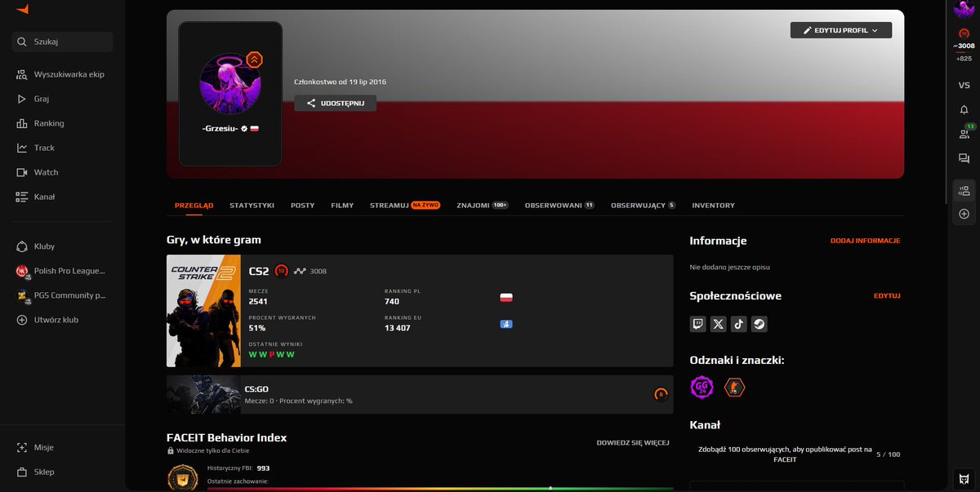The width and height of the screenshot is (980, 492).
Task: Open the OBSERWOWANI tab
Action: [559, 206]
